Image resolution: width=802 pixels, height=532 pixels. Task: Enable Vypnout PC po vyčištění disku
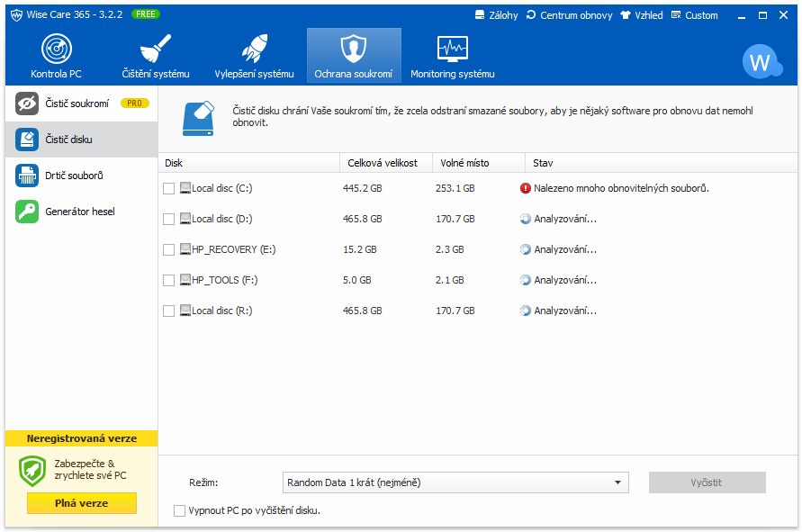[179, 510]
